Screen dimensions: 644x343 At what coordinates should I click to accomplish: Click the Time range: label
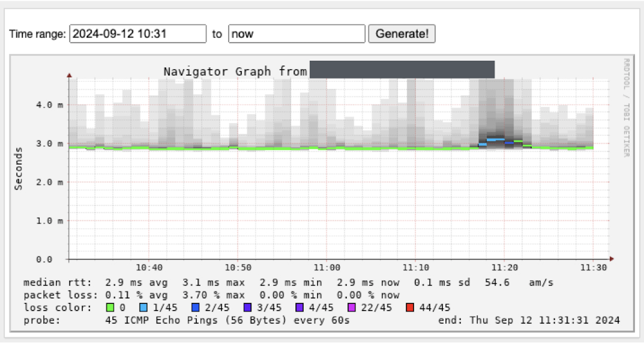tap(38, 34)
